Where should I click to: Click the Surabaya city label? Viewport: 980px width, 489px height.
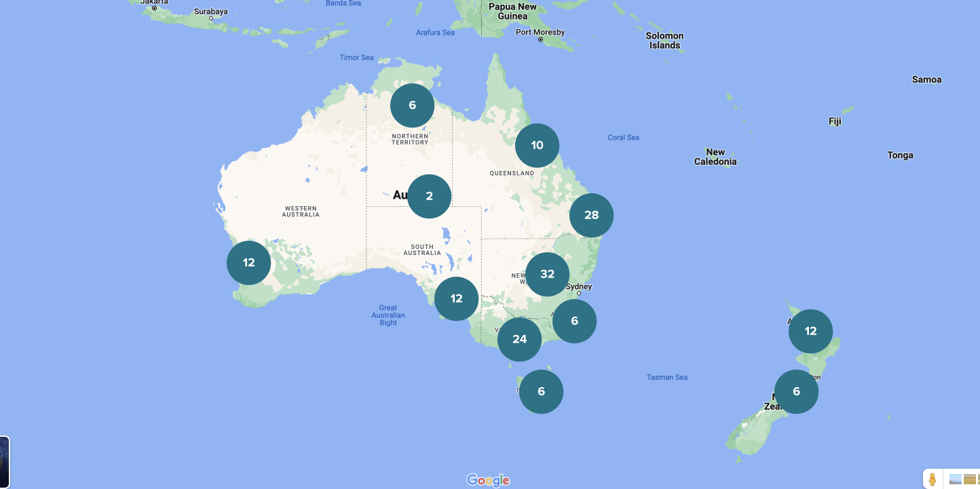coord(211,12)
